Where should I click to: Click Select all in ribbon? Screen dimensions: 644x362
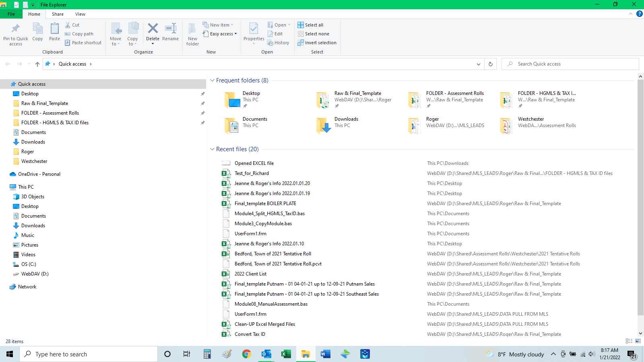310,25
